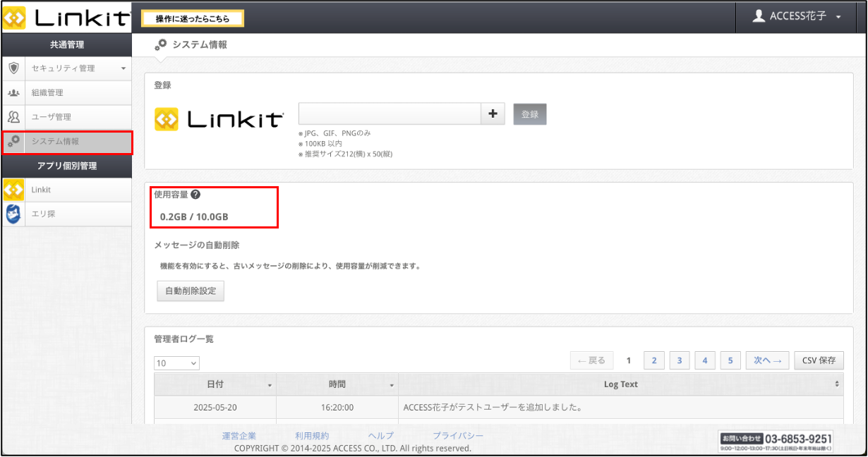
Task: Click the 組織管理 organization icon
Action: [13, 93]
